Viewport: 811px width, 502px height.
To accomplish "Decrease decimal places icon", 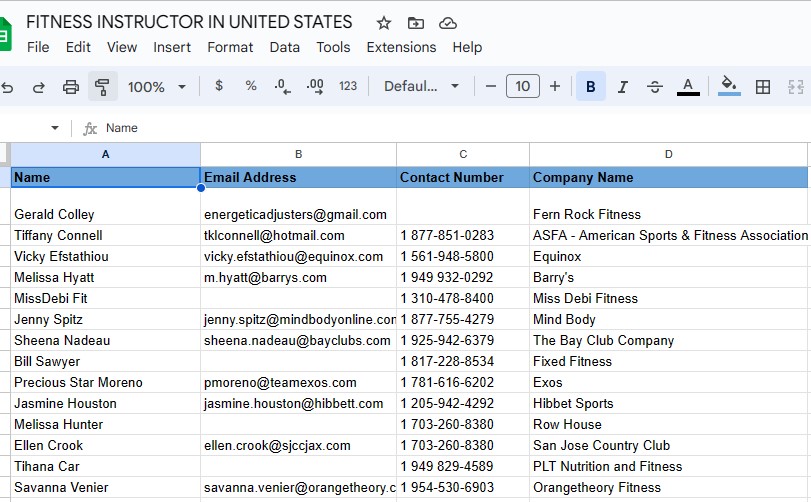I will click(x=282, y=86).
